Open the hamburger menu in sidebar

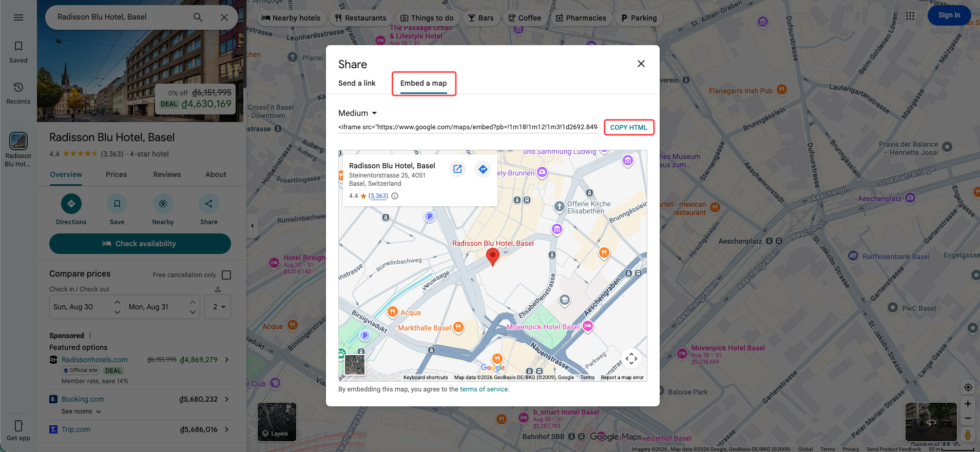pyautogui.click(x=18, y=17)
